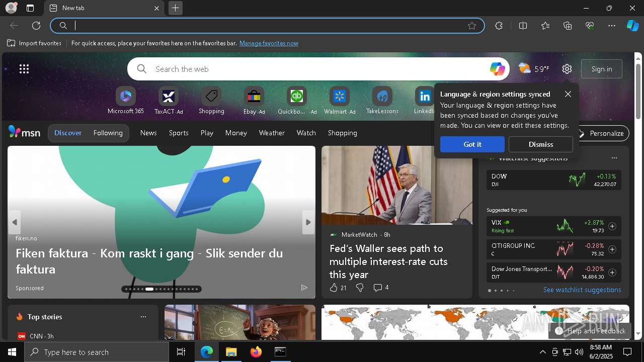Image resolution: width=644 pixels, height=362 pixels.
Task: Select the Discover tab
Action: pos(68,133)
